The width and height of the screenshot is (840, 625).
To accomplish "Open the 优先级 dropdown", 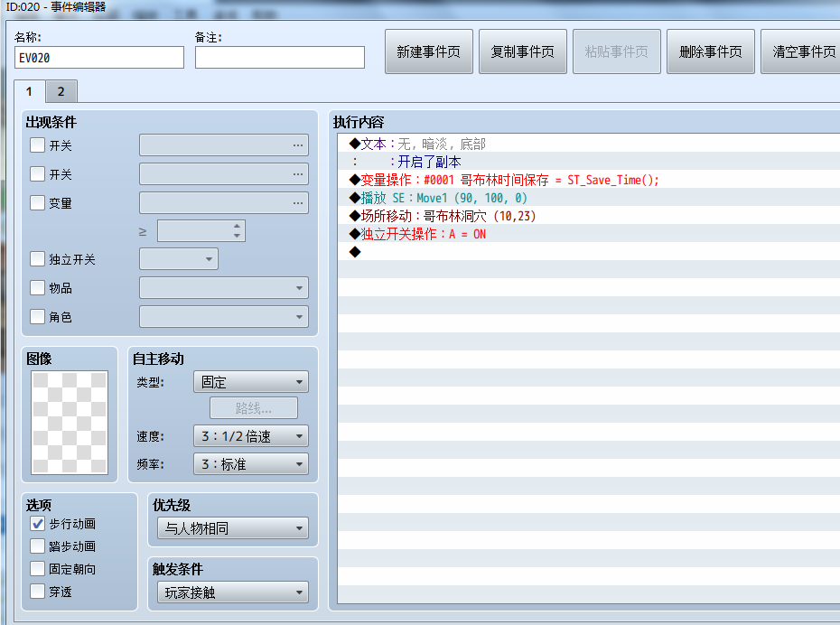I will 233,528.
